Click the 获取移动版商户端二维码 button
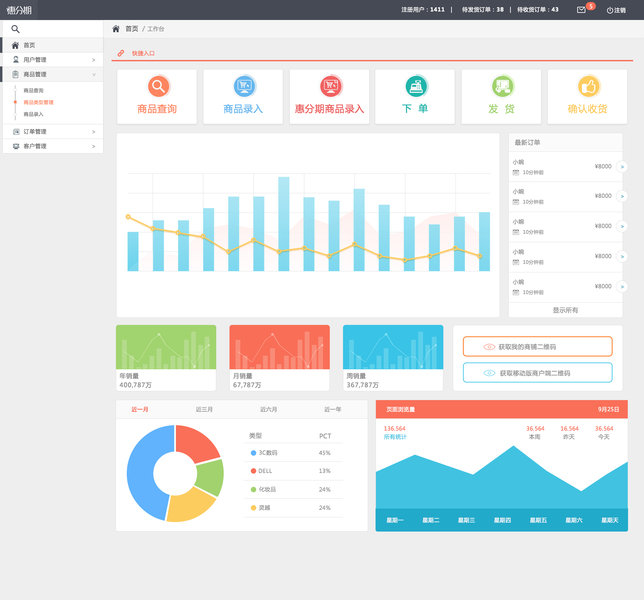The image size is (644, 600). point(538,372)
